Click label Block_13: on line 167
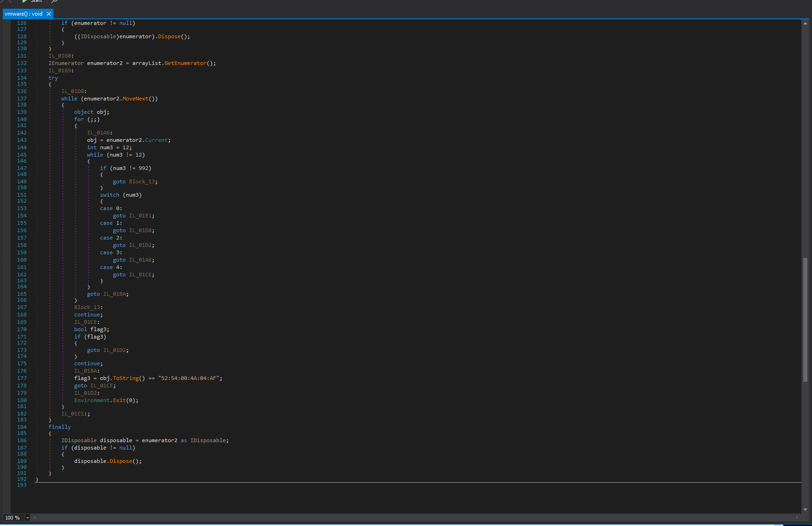812x526 pixels. [88, 307]
